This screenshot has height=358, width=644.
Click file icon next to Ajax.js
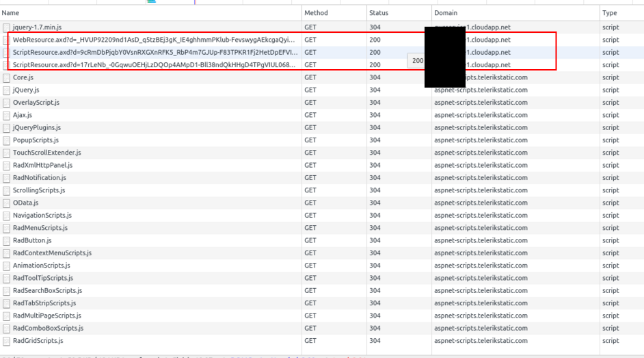tap(6, 116)
